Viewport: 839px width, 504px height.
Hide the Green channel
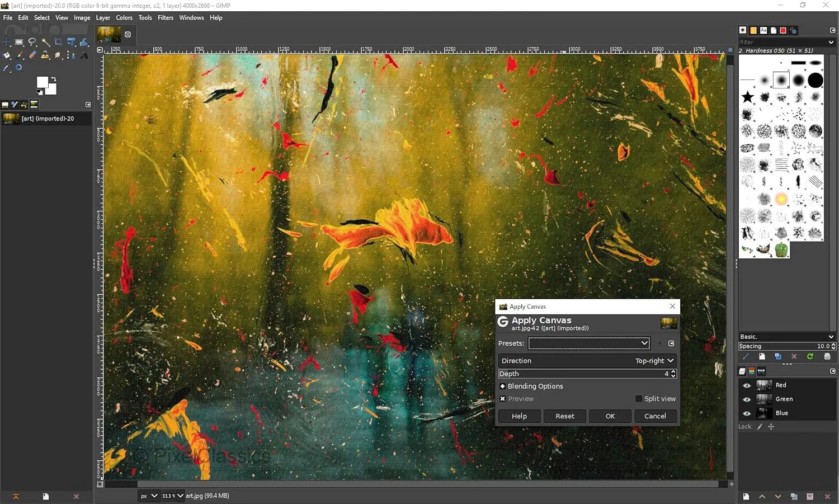point(747,399)
